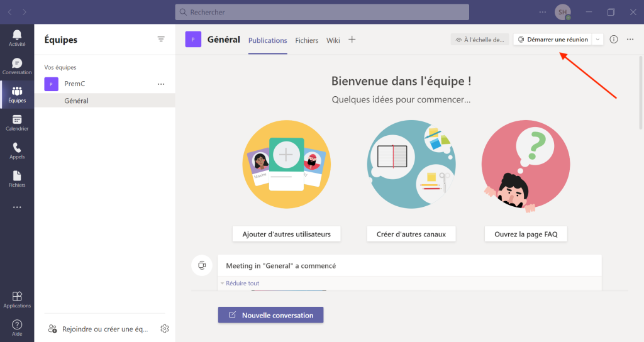Click Meeting in "General" a commencé message
Image resolution: width=644 pixels, height=342 pixels.
[x=281, y=266]
